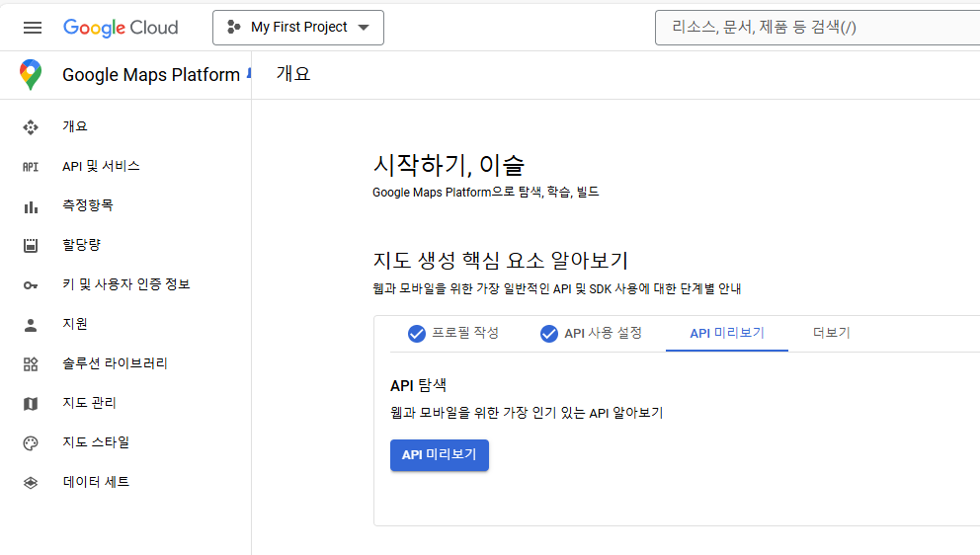
Task: Click the map icon for 지도 관리
Action: tap(31, 404)
